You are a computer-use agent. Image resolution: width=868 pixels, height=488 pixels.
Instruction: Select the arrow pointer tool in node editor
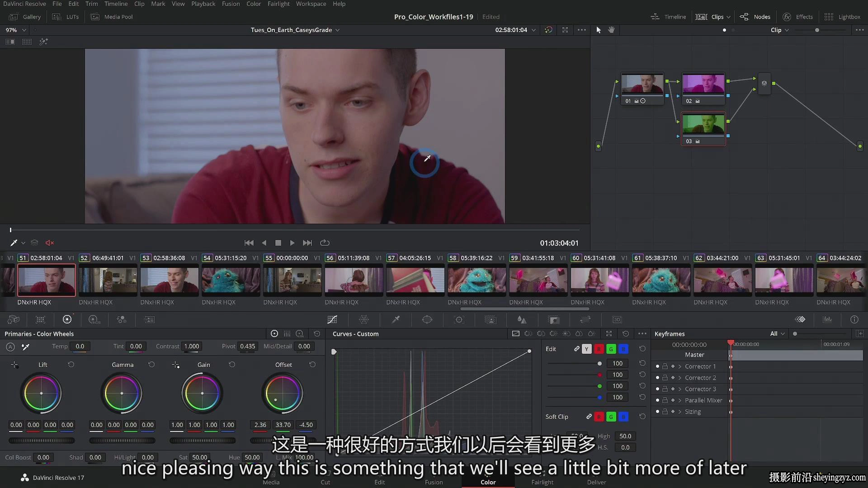[x=599, y=30]
